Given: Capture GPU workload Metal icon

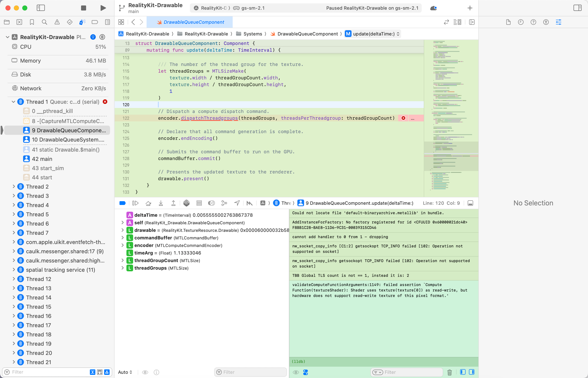Looking at the screenshot, I should point(249,203).
